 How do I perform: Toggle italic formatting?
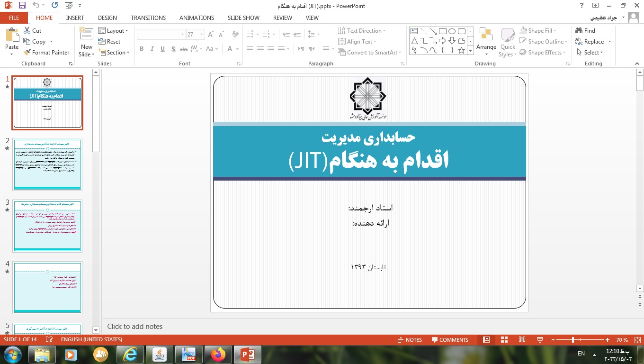[152, 49]
